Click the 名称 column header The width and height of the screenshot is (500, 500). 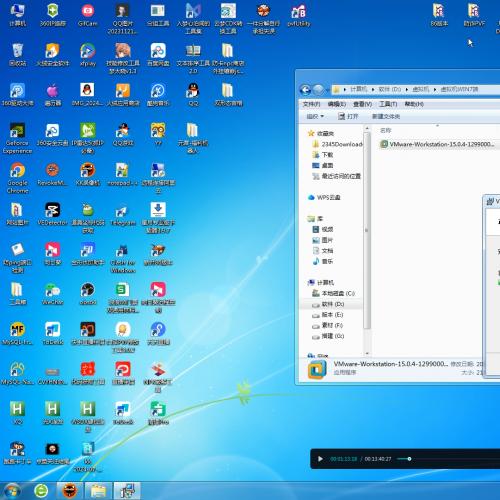(x=386, y=130)
